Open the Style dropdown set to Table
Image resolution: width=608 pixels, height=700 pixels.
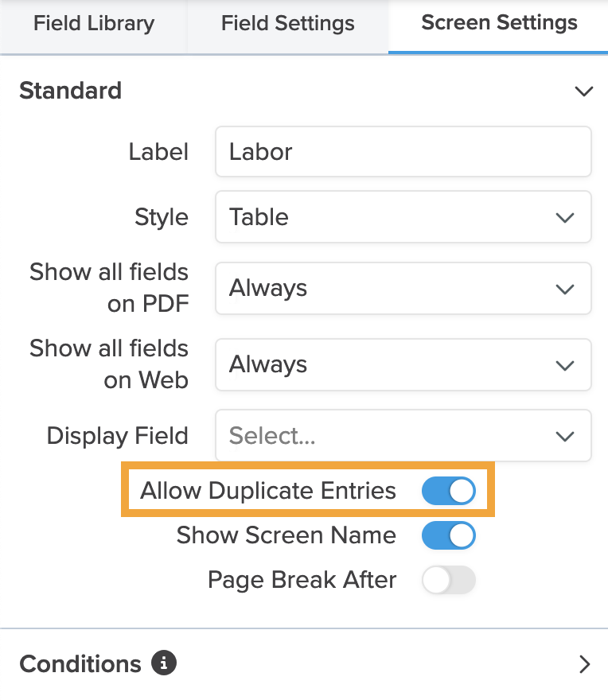[x=403, y=217]
